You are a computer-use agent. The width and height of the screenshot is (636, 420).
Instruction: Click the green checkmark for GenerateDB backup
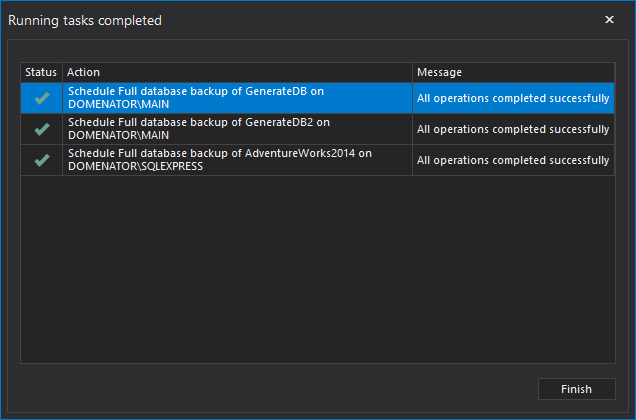pos(42,98)
